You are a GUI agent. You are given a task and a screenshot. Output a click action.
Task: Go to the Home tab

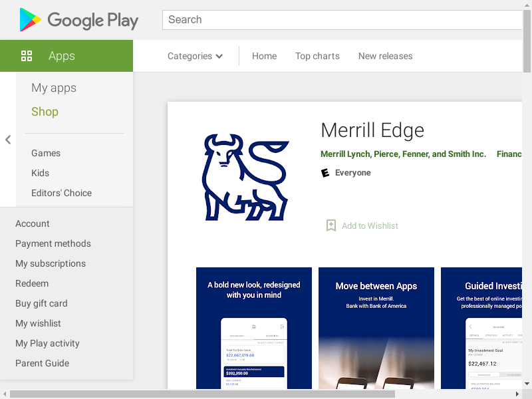(x=264, y=56)
